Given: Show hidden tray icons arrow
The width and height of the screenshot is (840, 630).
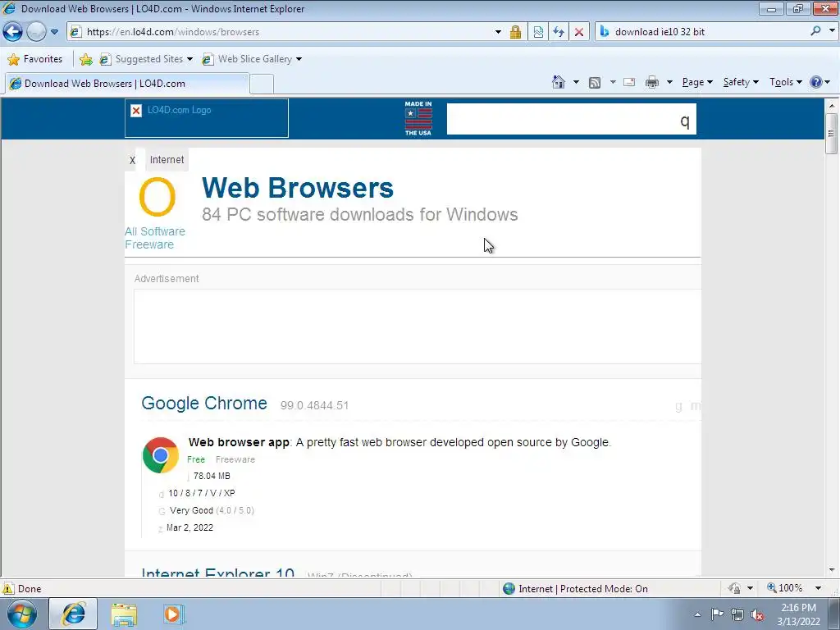Looking at the screenshot, I should [697, 614].
